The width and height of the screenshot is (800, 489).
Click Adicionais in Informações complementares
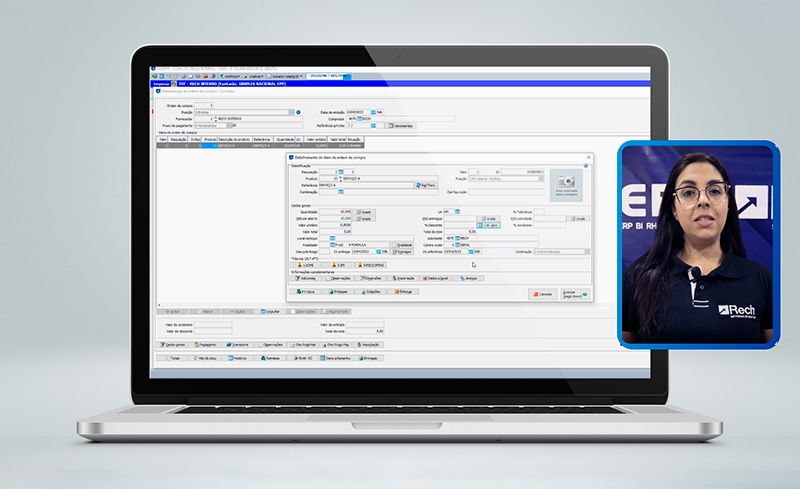306,278
